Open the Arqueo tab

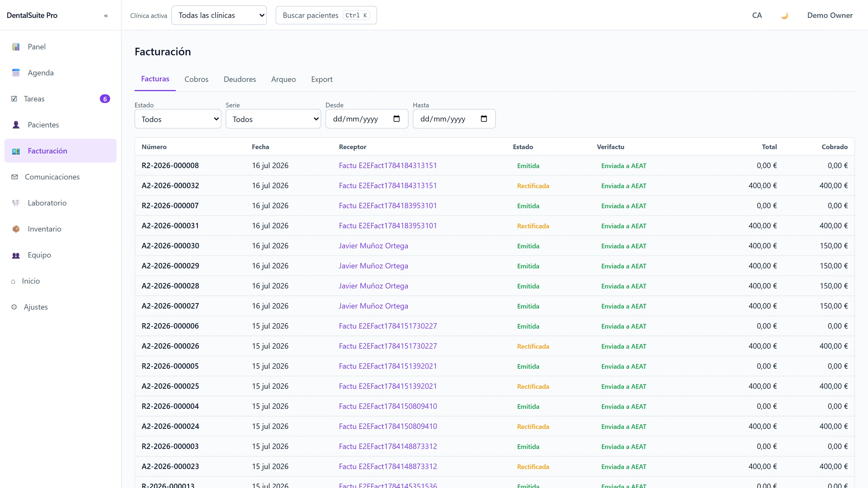pos(283,79)
